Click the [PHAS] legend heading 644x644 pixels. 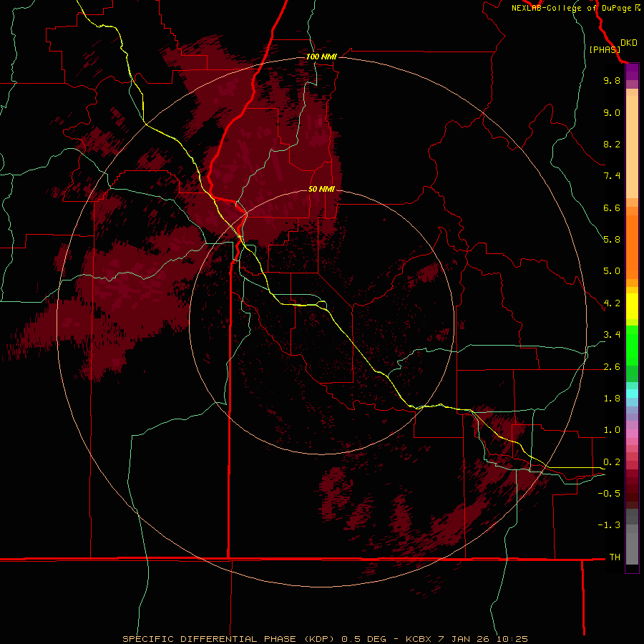[x=605, y=49]
